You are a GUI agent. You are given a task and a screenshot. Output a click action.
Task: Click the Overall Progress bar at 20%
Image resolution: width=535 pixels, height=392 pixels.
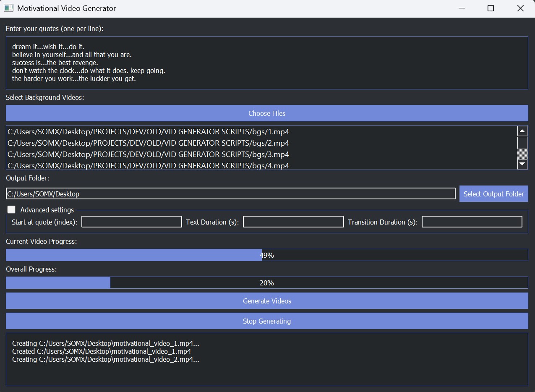point(267,283)
